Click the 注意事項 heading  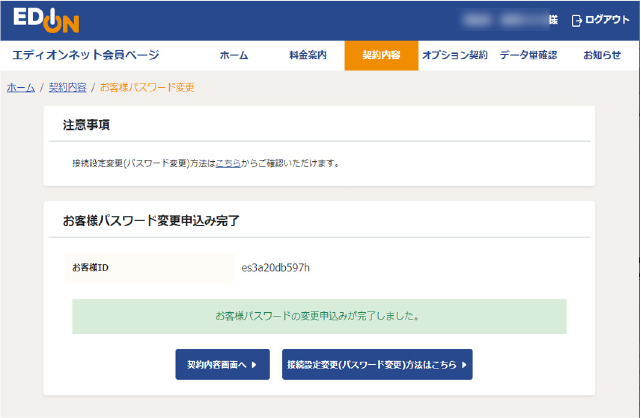point(86,125)
